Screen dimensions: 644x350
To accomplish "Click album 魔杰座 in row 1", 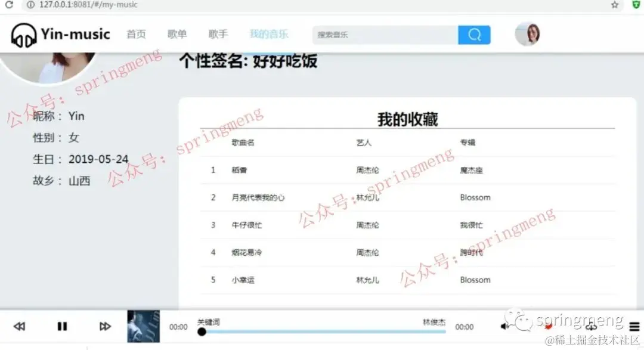I will (471, 170).
